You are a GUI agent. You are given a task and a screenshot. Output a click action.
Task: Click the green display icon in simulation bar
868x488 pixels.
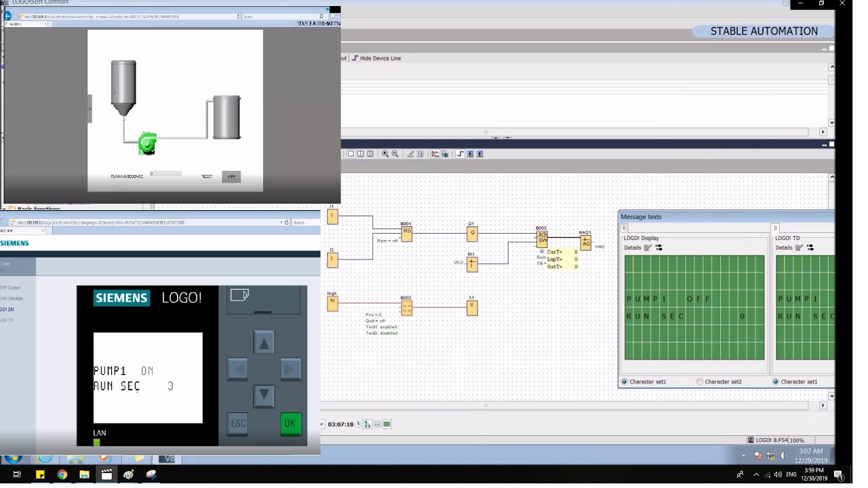click(x=387, y=424)
